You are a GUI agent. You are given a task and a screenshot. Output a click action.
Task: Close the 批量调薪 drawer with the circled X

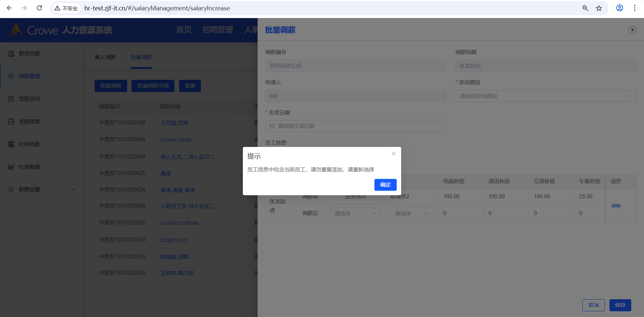tap(632, 30)
